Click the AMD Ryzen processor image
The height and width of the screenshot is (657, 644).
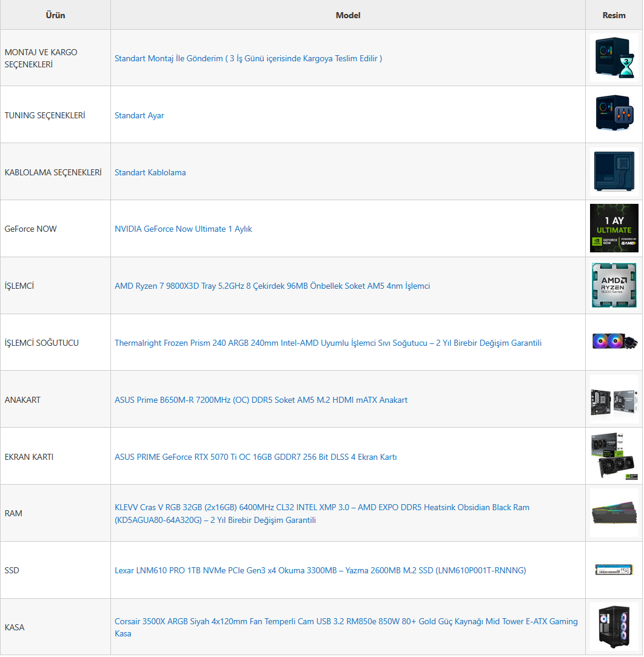614,285
